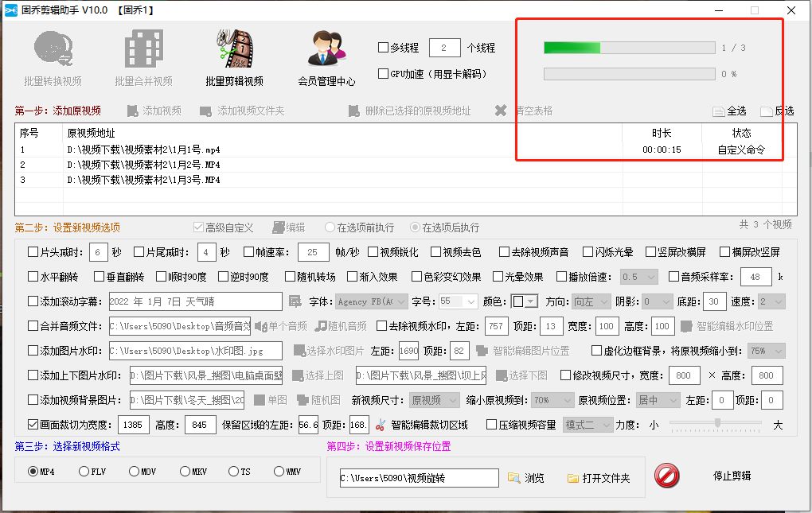Select the MOV format radio button
Image resolution: width=812 pixels, height=513 pixels.
point(134,471)
